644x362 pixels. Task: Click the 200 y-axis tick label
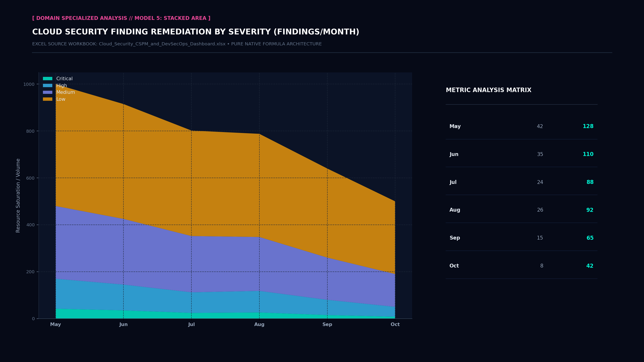pos(30,272)
